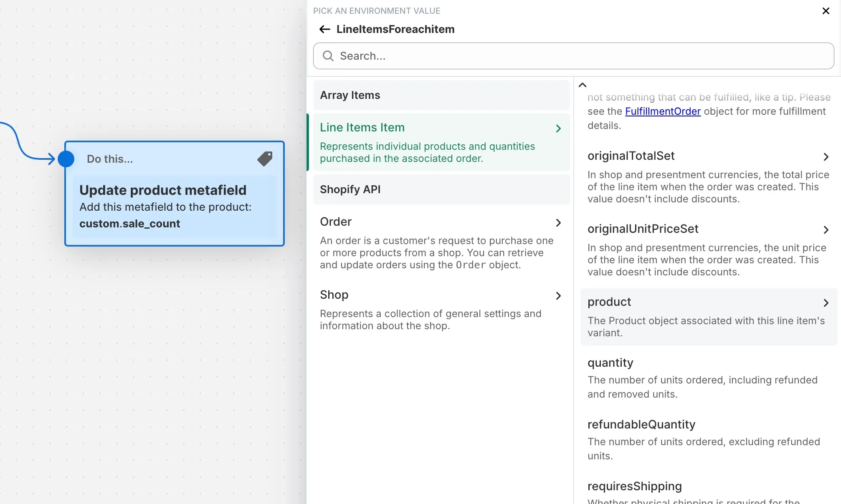Image resolution: width=841 pixels, height=504 pixels.
Task: Expand the Order chevron
Action: pos(558,223)
